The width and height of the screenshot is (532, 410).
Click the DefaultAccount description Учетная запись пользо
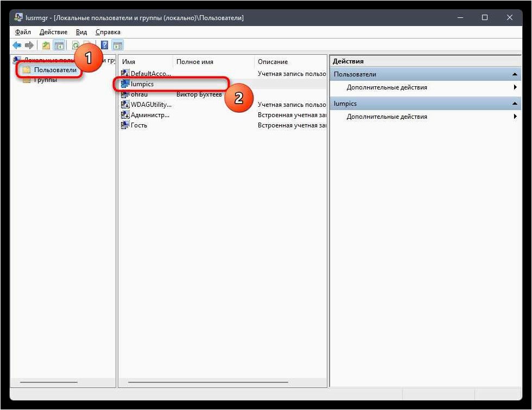[292, 73]
